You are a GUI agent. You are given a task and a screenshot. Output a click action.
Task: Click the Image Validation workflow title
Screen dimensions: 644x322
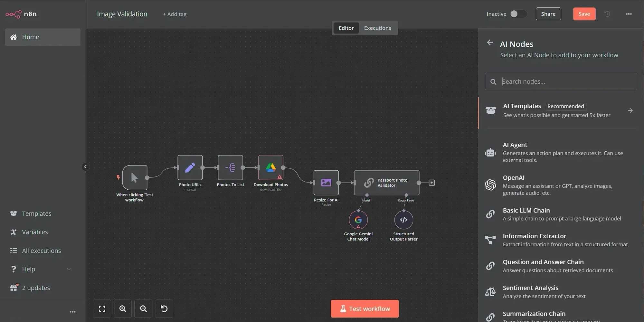point(122,14)
